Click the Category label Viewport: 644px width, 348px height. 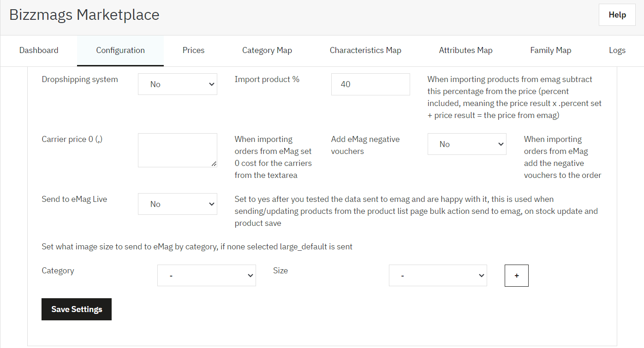coord(58,271)
